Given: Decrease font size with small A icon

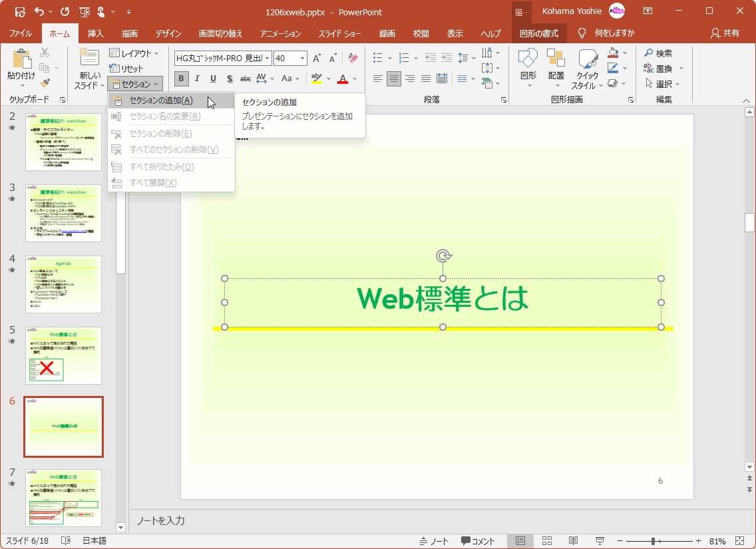Looking at the screenshot, I should pyautogui.click(x=333, y=59).
